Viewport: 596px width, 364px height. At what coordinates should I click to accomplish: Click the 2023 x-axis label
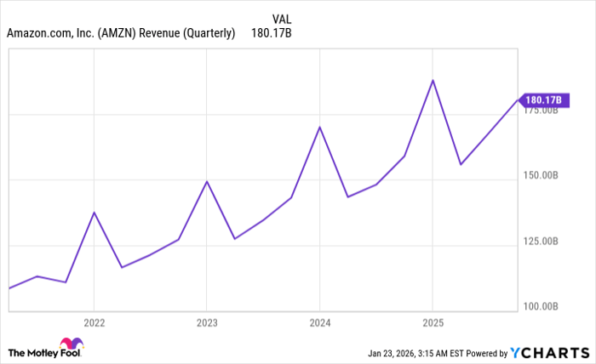[x=207, y=323]
